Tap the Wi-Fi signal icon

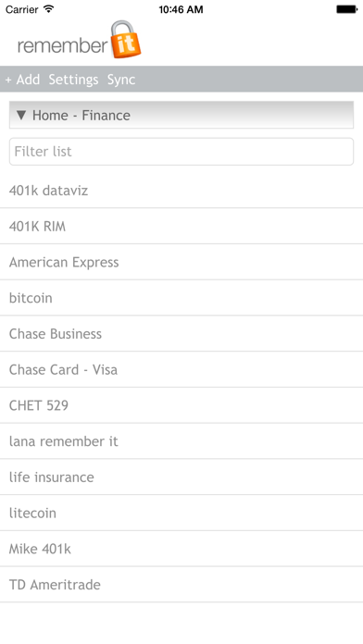49,8
